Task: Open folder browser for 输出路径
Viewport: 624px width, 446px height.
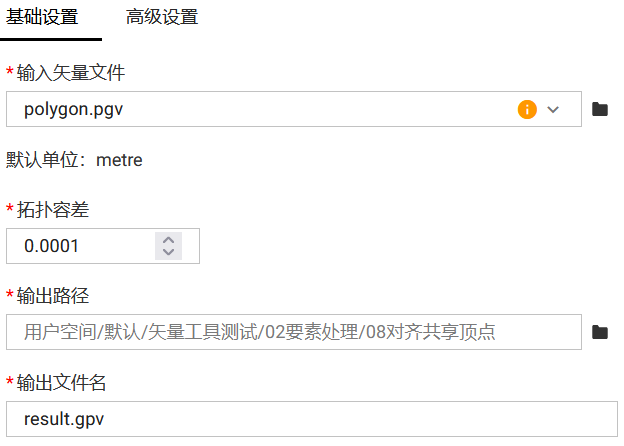Action: pos(600,332)
